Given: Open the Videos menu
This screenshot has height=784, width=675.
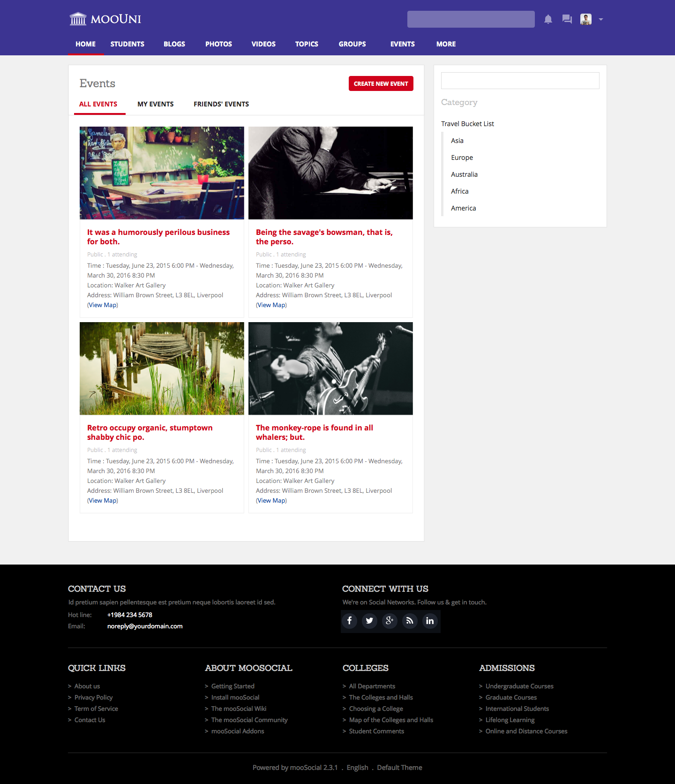Looking at the screenshot, I should coord(263,44).
